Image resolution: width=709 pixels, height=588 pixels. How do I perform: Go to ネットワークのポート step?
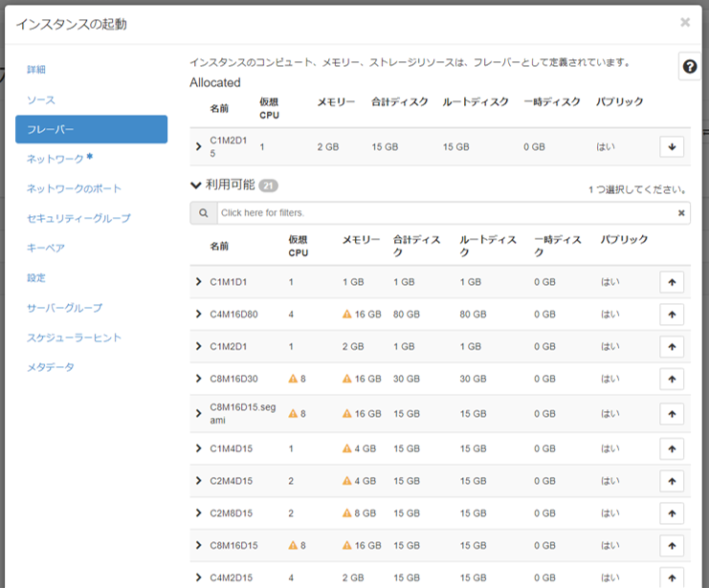[75, 189]
